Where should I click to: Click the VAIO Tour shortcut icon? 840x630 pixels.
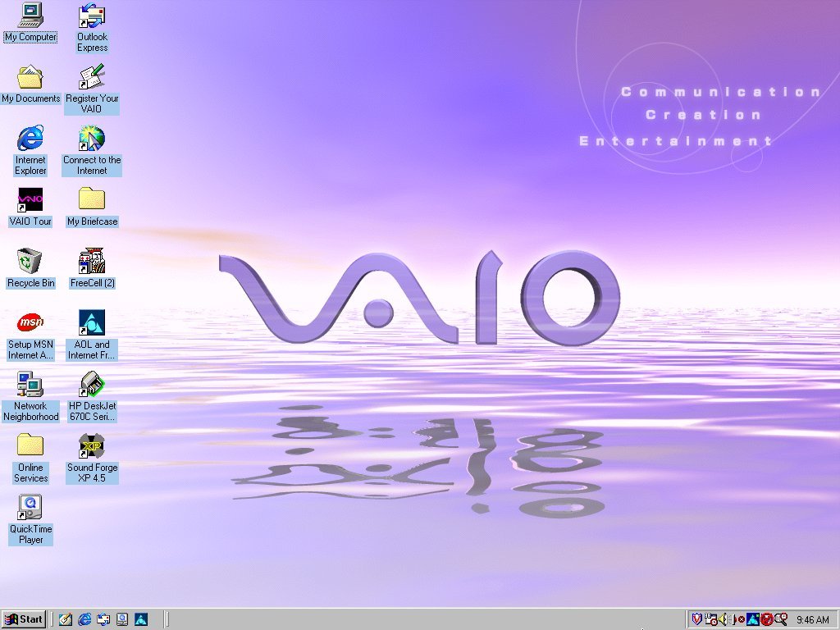(30, 207)
